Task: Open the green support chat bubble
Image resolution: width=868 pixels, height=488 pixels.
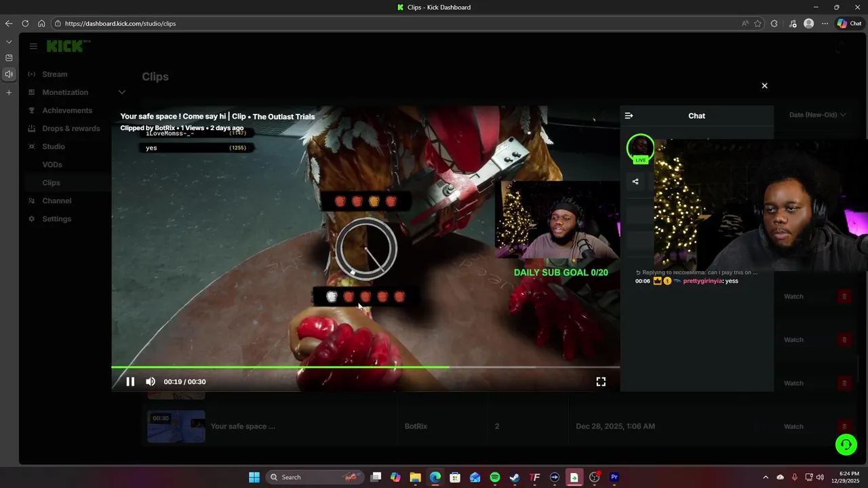Action: (846, 445)
